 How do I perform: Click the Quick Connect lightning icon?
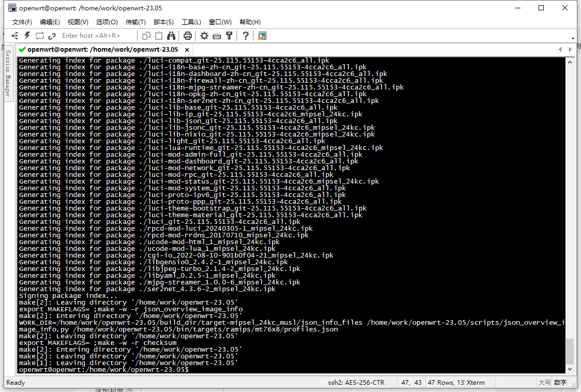(x=27, y=36)
